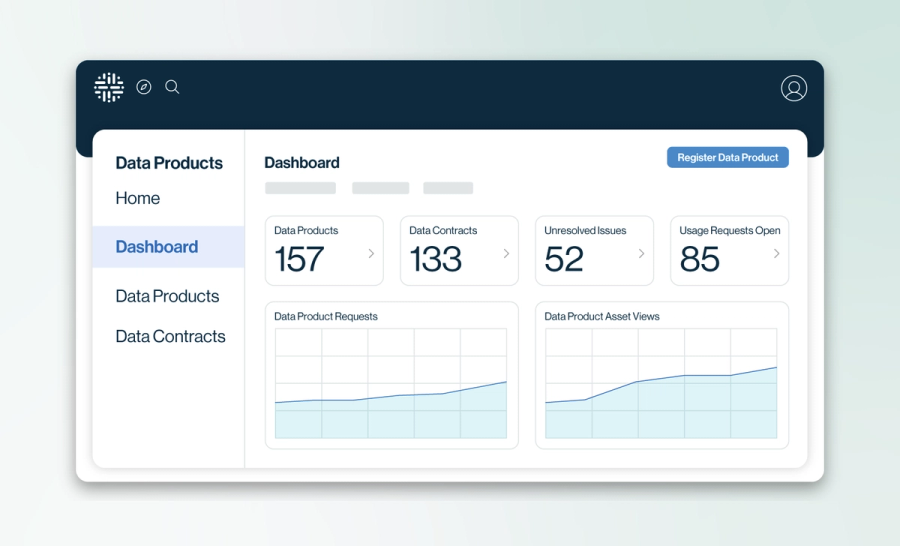Open the compass explore icon
The width and height of the screenshot is (900, 546).
coord(143,87)
